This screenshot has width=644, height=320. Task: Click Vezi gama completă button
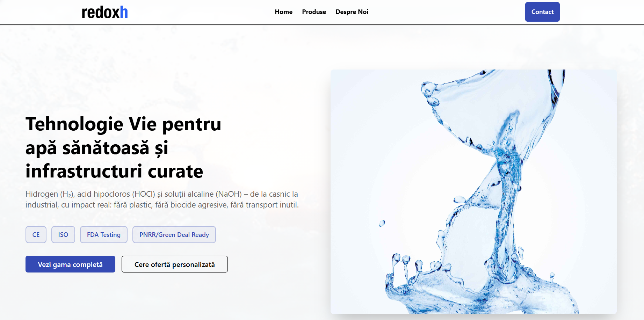[70, 264]
